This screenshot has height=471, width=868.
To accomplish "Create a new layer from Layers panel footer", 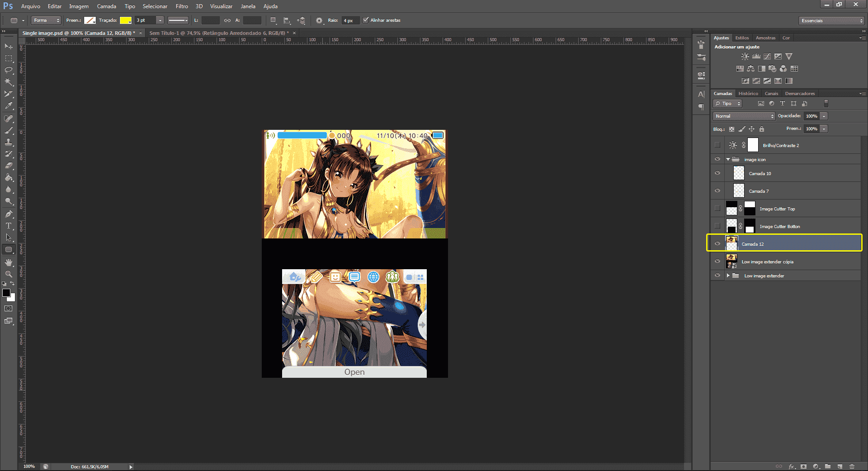I will [x=840, y=466].
